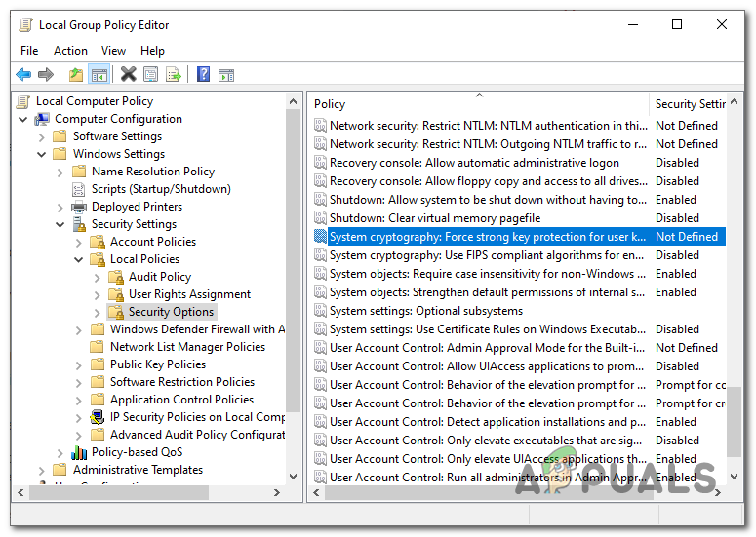Image resolution: width=756 pixels, height=537 pixels.
Task: Click the blue Help question mark icon
Action: point(204,74)
